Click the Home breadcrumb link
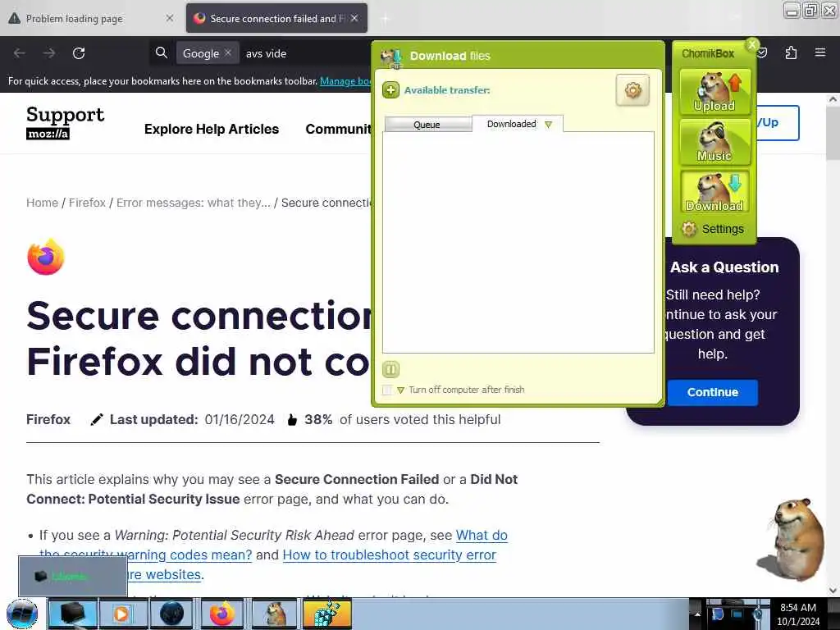The height and width of the screenshot is (630, 840). (x=42, y=203)
